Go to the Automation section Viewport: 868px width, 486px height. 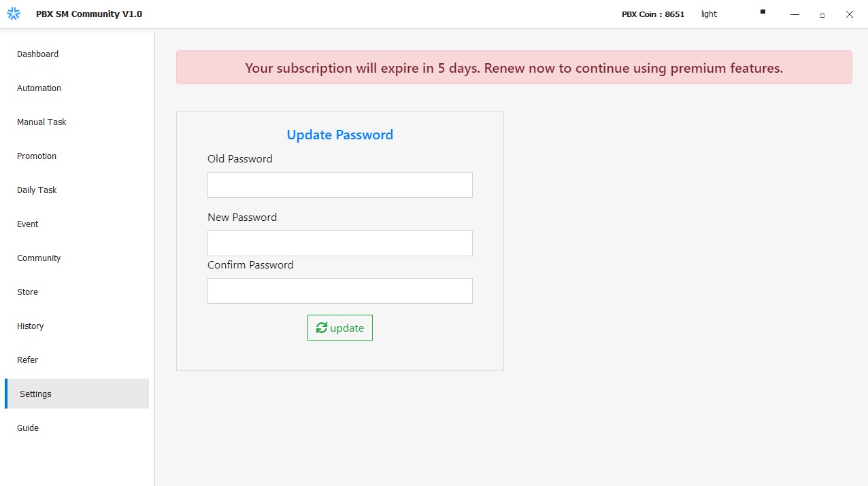coord(39,88)
